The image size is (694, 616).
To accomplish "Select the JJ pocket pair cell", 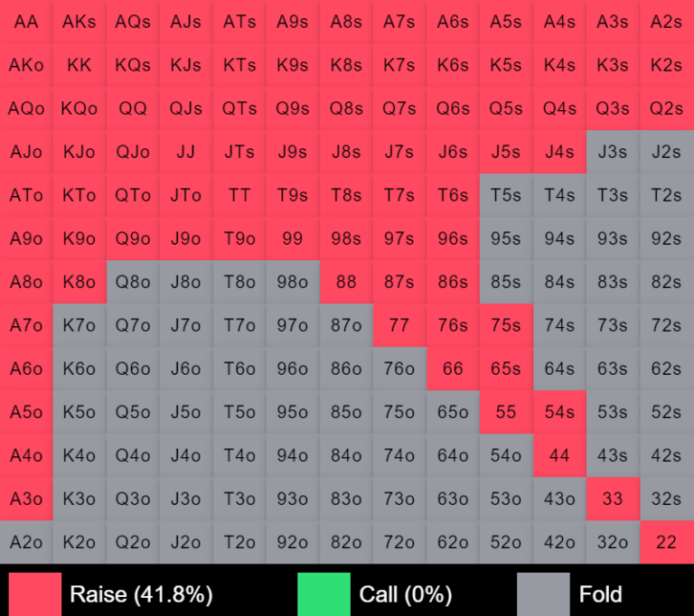I will [x=186, y=152].
